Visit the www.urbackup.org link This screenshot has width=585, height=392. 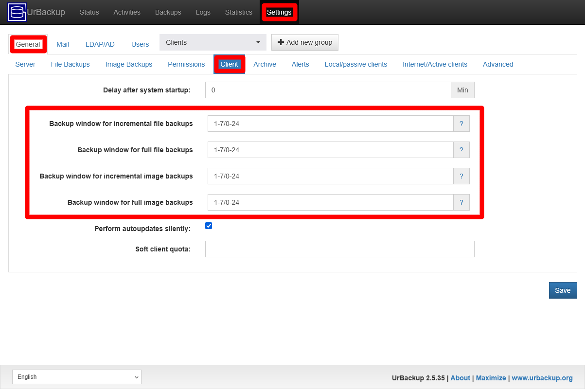[x=542, y=378]
